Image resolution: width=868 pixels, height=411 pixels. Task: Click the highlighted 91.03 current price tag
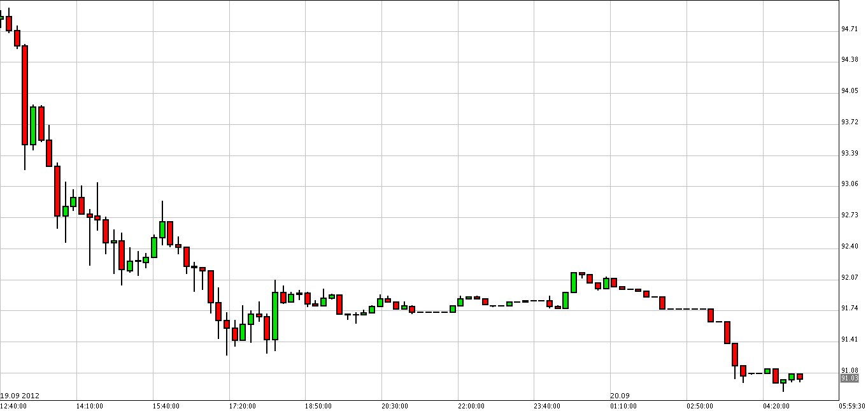[x=850, y=379]
